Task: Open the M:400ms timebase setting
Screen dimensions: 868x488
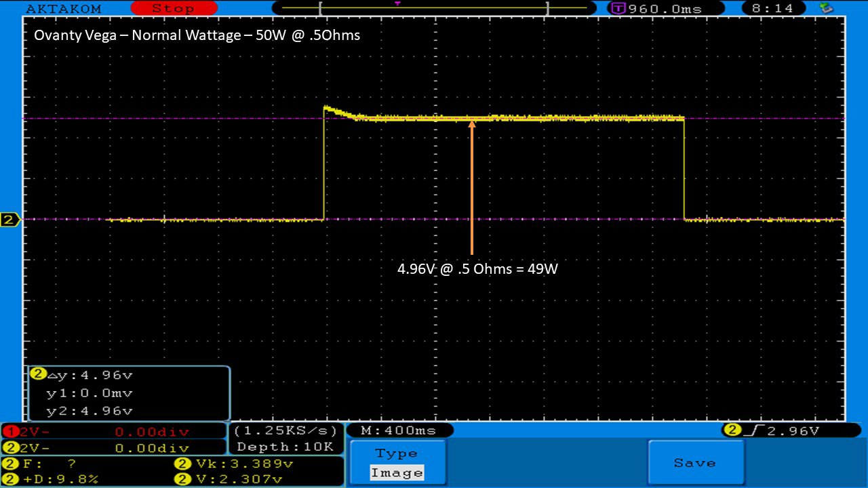Action: point(399,430)
